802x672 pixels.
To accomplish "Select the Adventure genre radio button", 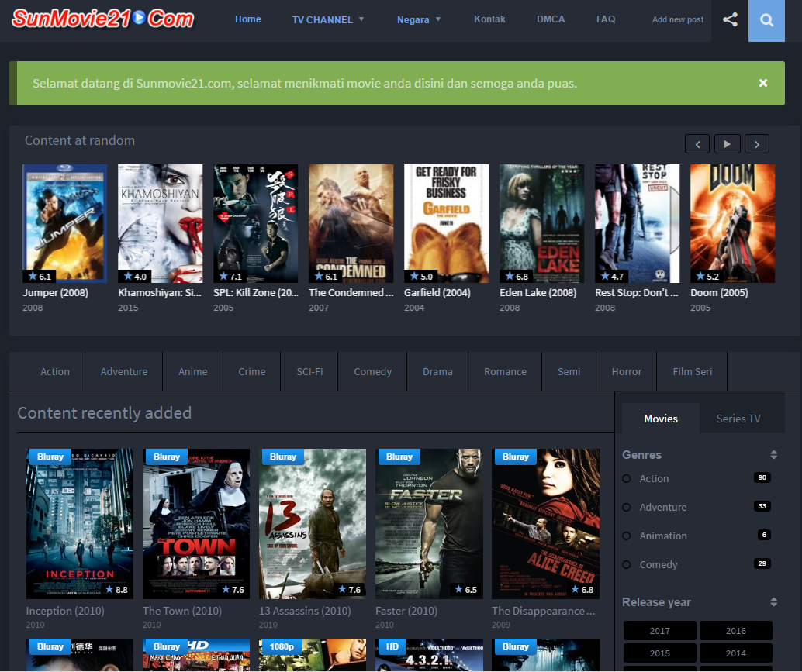I will 627,508.
